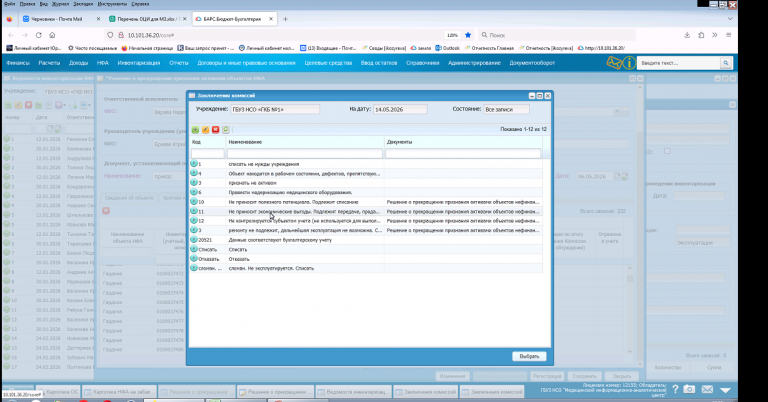Select the row Не приносит полезного потенциала
768x402 pixels.
coord(366,202)
